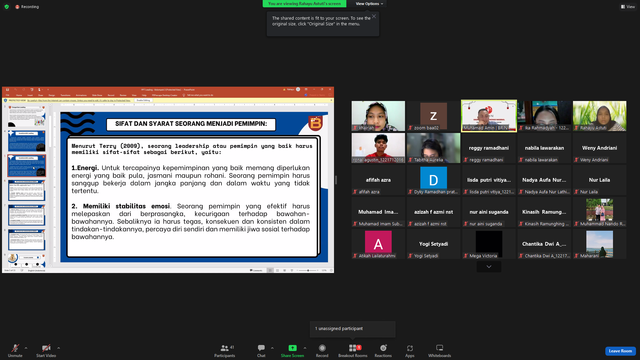This screenshot has width=640, height=360.
Task: Click the nabila lawarakan participant tile
Action: pos(544,148)
